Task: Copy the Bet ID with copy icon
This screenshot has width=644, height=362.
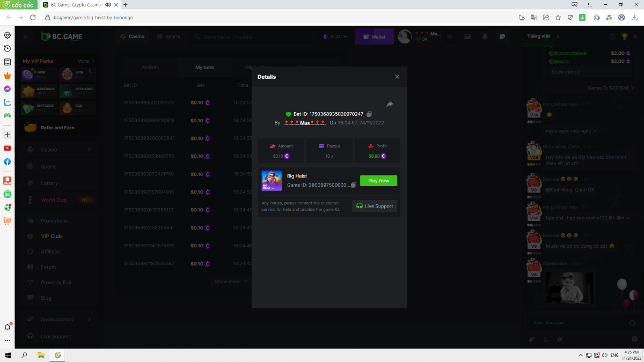Action: click(369, 114)
